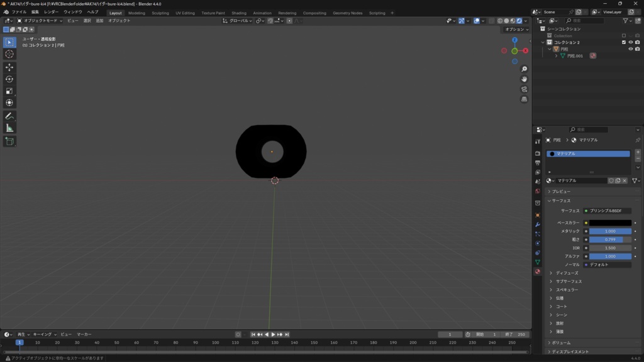Add a new material slot with plus button

[638, 152]
